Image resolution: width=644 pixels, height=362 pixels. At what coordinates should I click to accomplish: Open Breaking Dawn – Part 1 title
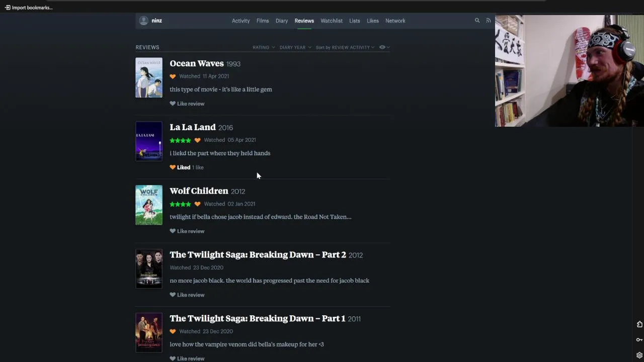(258, 319)
